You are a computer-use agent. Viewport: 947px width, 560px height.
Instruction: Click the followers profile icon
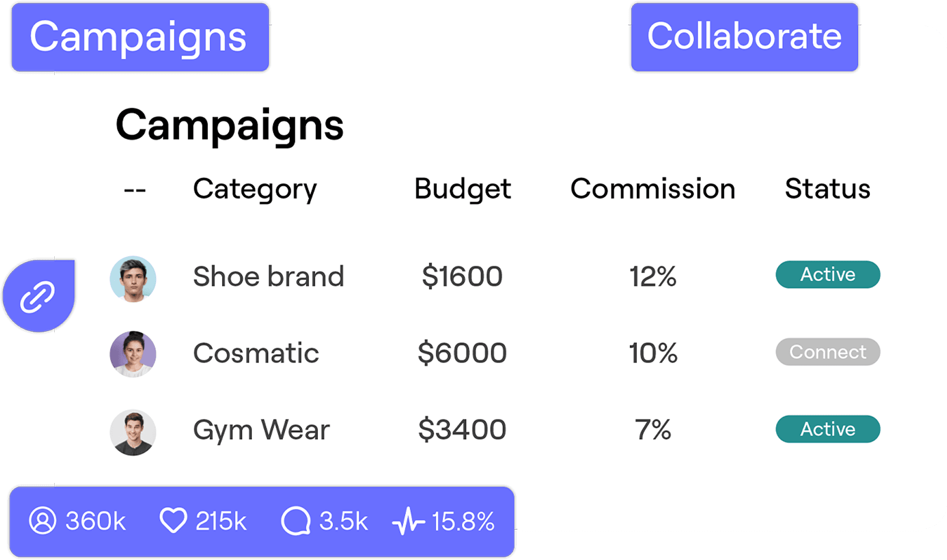click(43, 520)
